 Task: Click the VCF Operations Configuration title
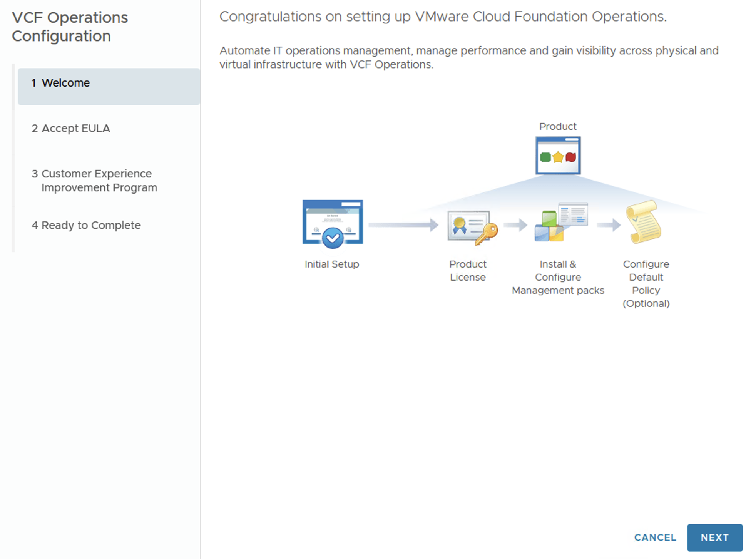click(70, 27)
